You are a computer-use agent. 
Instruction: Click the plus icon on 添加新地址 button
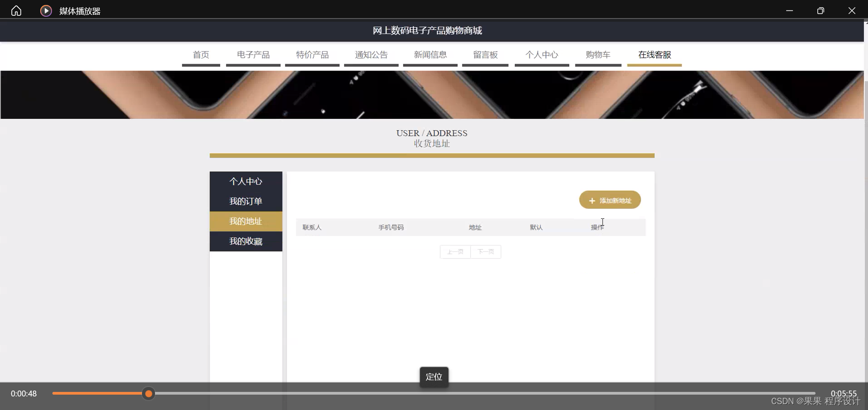[x=592, y=200]
